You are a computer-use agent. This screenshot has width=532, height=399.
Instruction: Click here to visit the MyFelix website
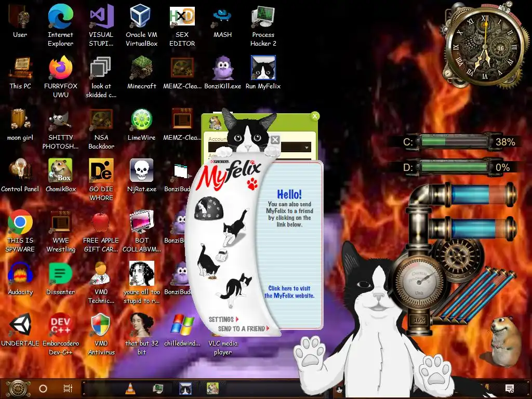click(x=289, y=292)
